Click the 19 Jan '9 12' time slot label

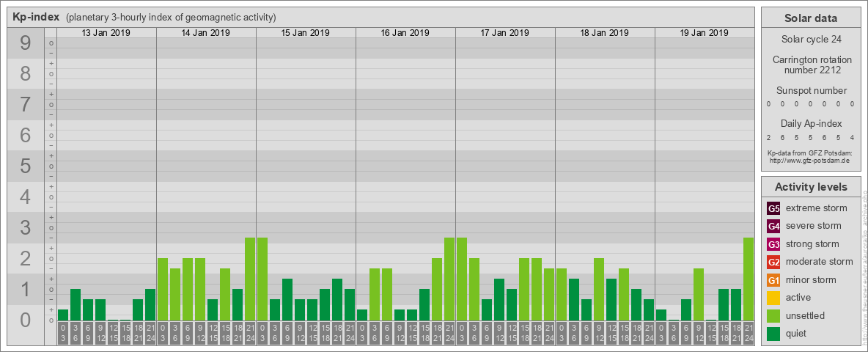[x=698, y=333]
